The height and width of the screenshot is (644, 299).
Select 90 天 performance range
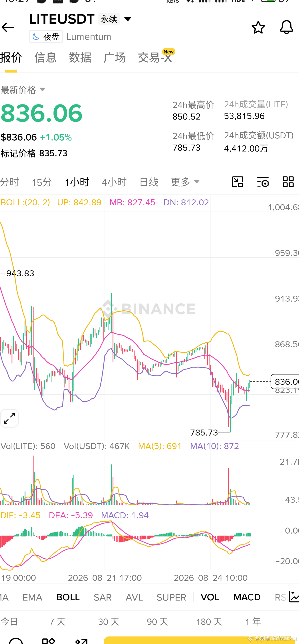click(x=157, y=622)
